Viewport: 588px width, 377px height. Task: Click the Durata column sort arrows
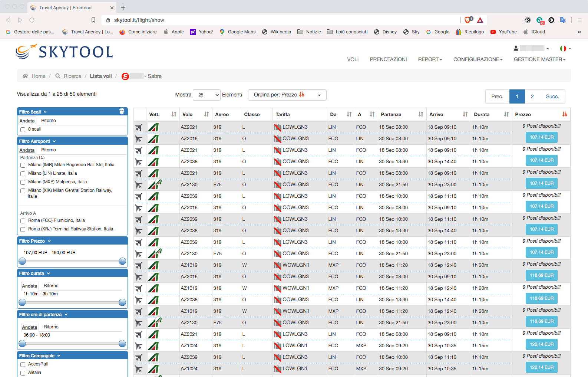coord(506,114)
